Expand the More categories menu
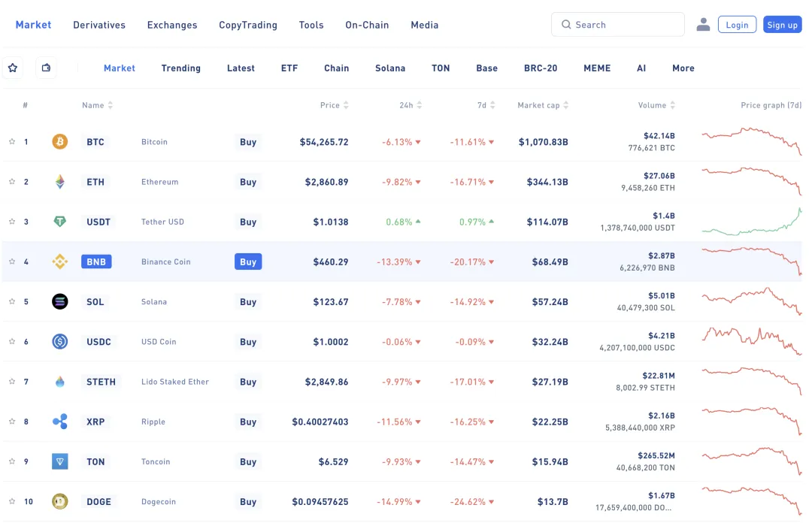Viewport: 812px width, 523px height. [683, 68]
